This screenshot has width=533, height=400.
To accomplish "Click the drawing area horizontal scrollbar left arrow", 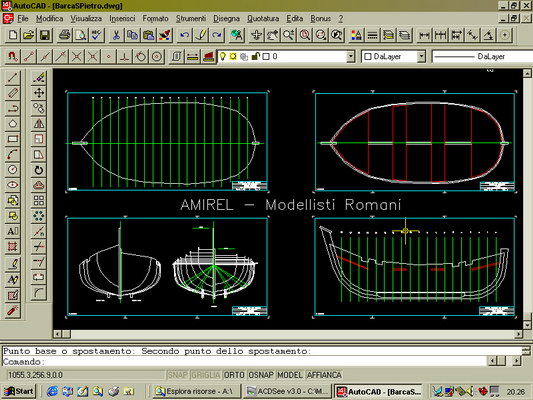I will (57, 334).
